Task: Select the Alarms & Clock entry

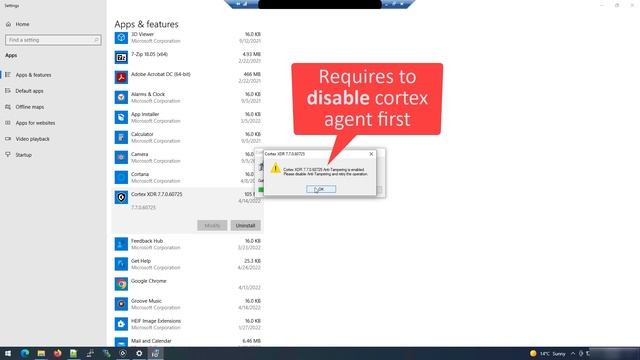Action: click(187, 98)
